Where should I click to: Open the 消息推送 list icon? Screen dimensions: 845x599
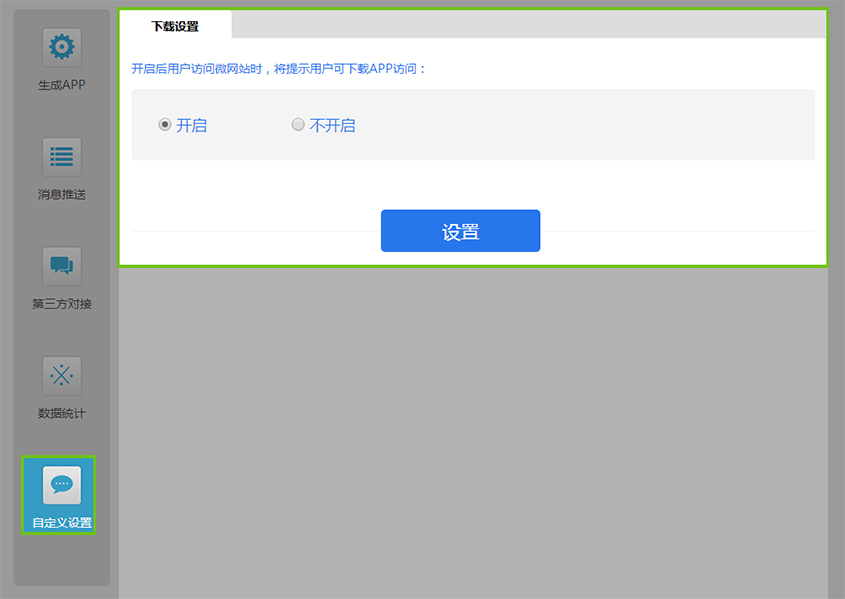[62, 157]
